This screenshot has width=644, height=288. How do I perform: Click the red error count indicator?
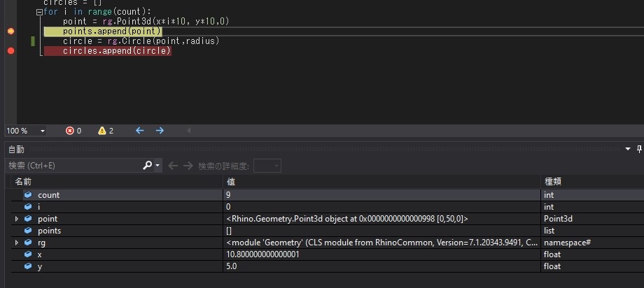tap(74, 131)
